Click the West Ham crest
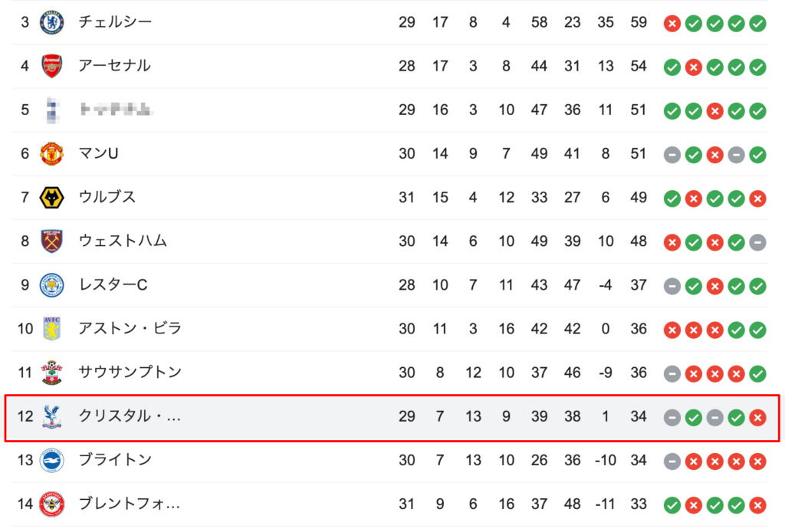The width and height of the screenshot is (785, 532). click(51, 241)
